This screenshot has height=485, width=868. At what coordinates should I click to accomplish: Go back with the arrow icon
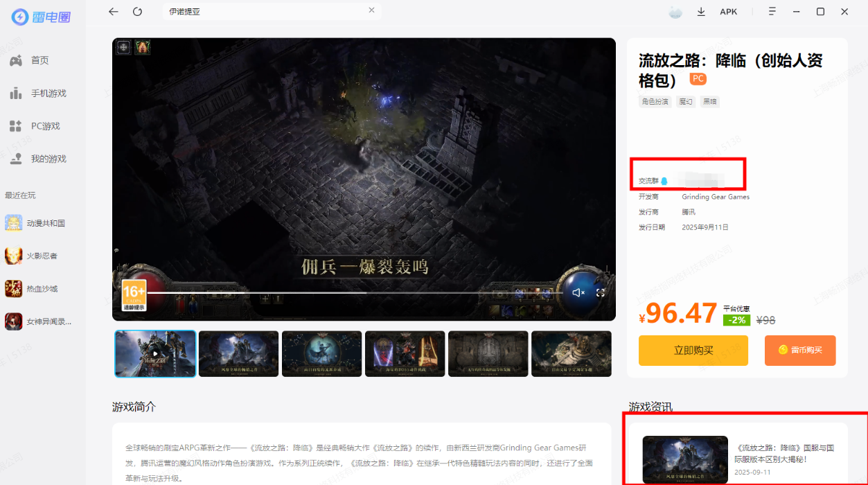(x=114, y=12)
